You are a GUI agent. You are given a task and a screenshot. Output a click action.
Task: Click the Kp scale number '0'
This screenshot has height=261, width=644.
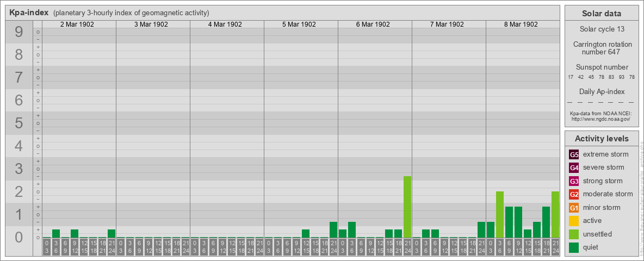18,237
